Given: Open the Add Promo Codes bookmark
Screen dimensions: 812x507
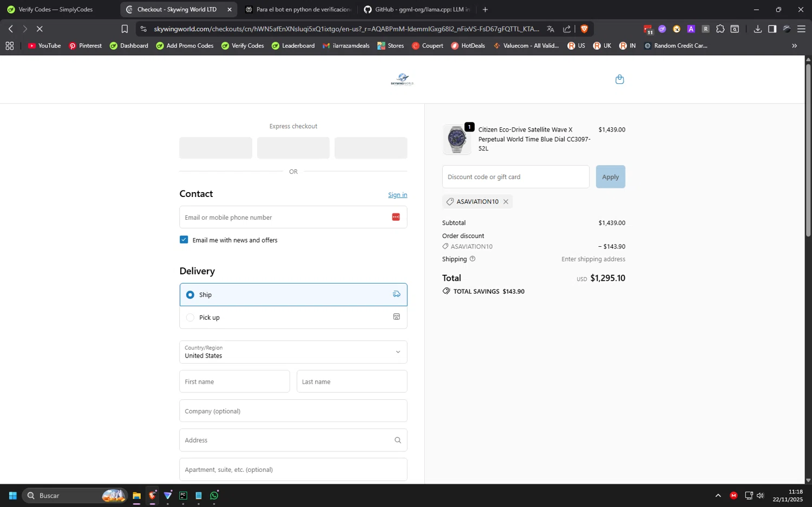Looking at the screenshot, I should 185,46.
